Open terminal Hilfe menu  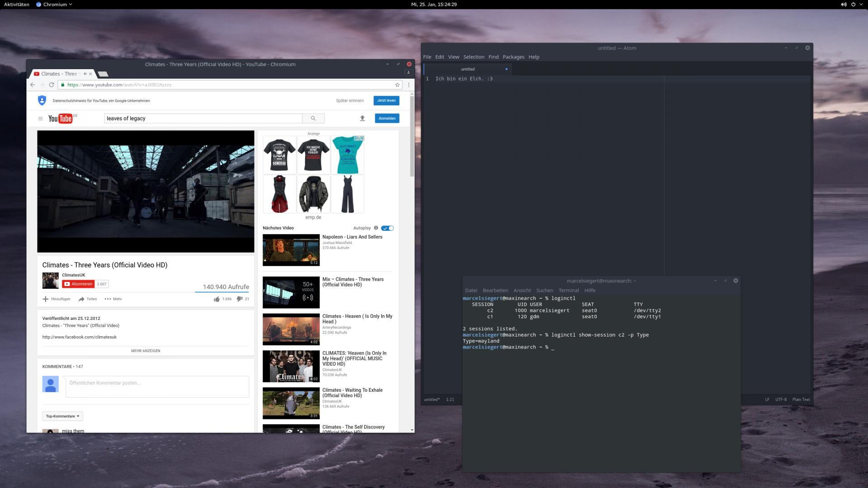pos(590,291)
